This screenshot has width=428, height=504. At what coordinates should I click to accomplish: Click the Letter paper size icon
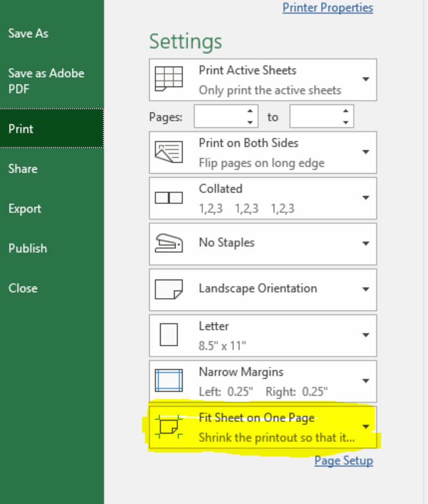point(169,335)
